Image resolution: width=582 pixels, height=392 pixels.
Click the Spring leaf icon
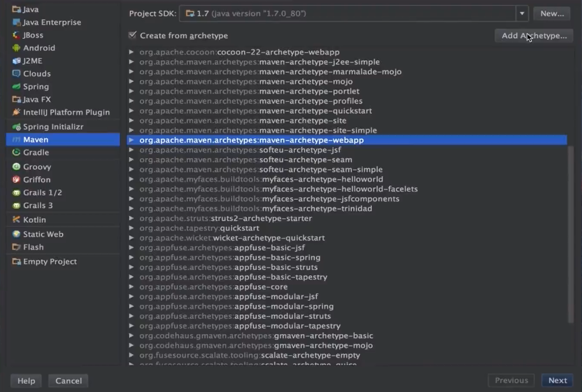click(17, 87)
